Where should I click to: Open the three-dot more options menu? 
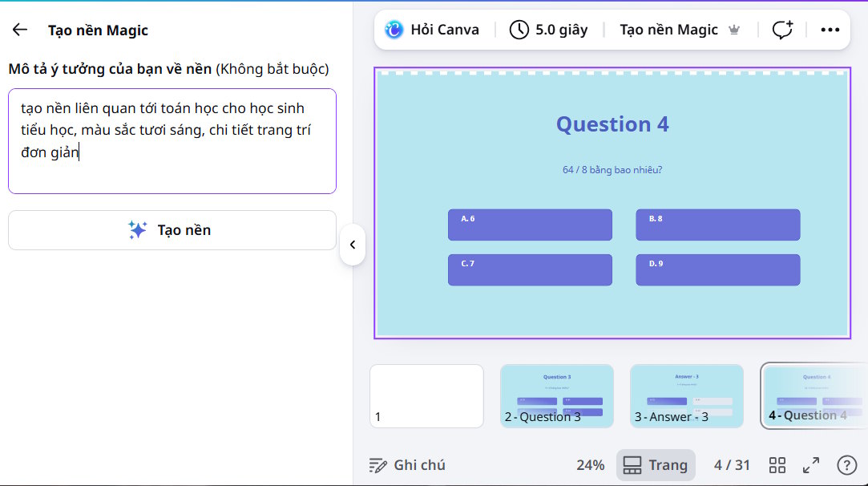pyautogui.click(x=830, y=29)
